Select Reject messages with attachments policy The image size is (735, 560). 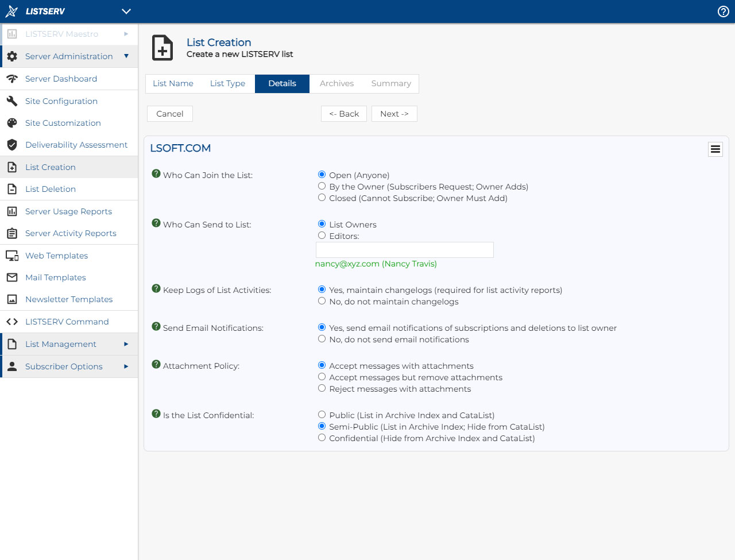322,388
